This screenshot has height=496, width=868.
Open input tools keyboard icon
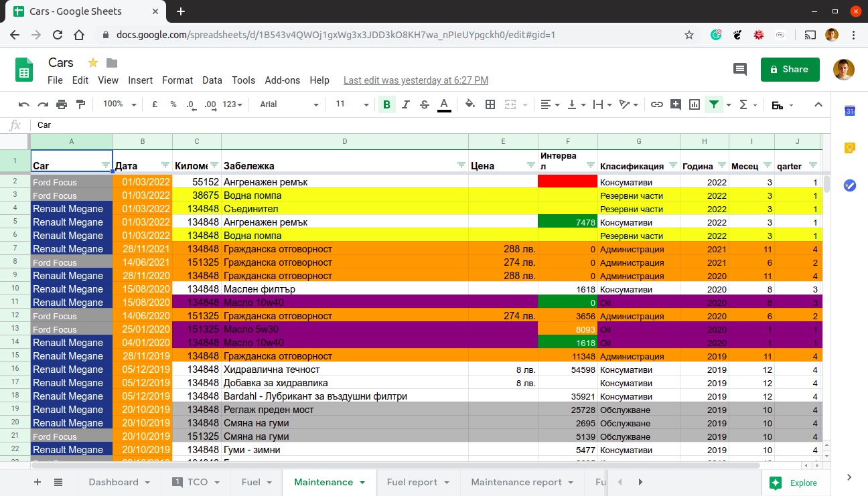778,104
